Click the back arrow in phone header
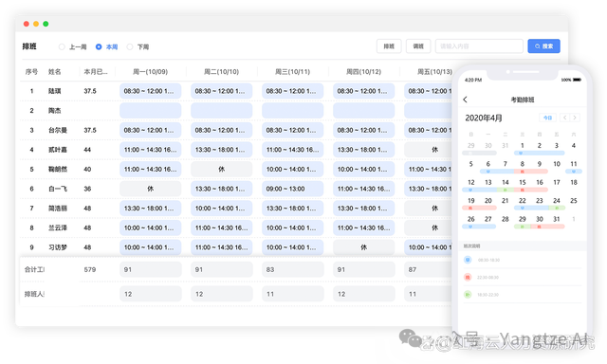Viewport: 607px width, 364px height. (x=465, y=100)
